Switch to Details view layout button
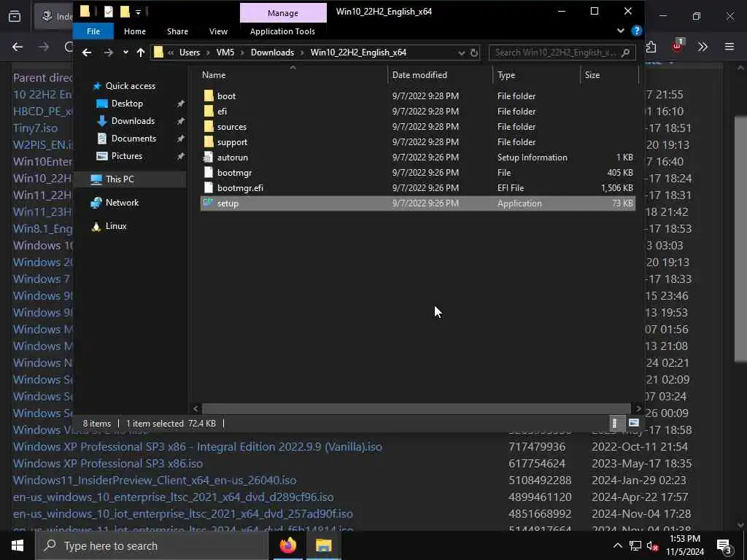 [615, 423]
